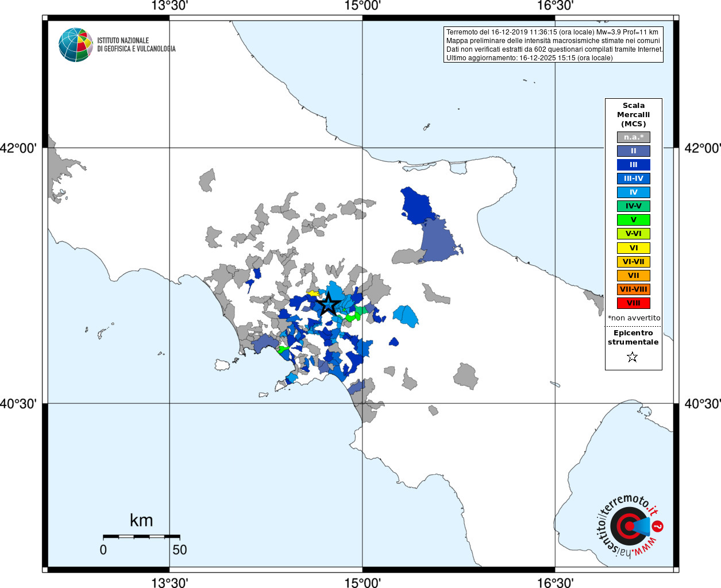
Task: Select the II intensity legend swatch
Action: [x=634, y=151]
